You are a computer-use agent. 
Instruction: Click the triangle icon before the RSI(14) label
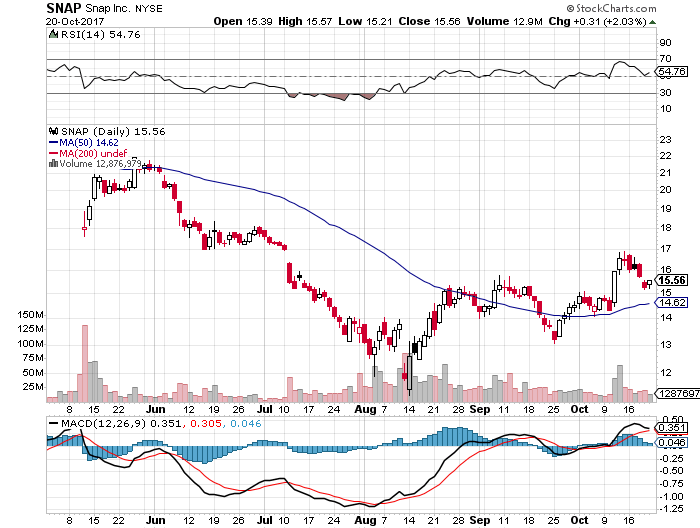coord(52,34)
